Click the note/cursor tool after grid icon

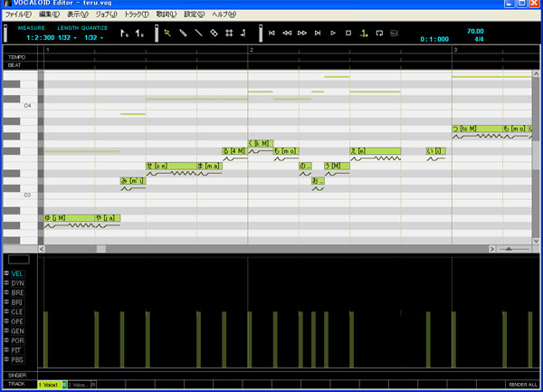(243, 33)
